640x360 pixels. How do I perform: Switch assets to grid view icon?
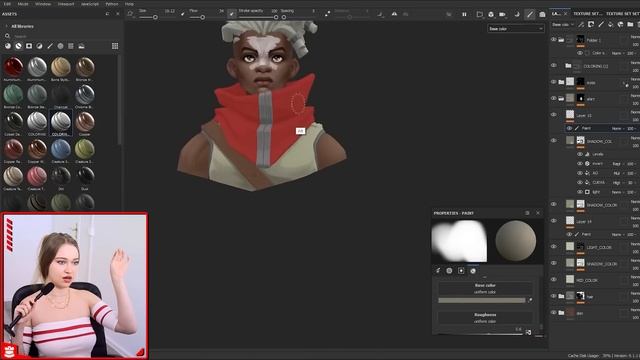[115, 46]
